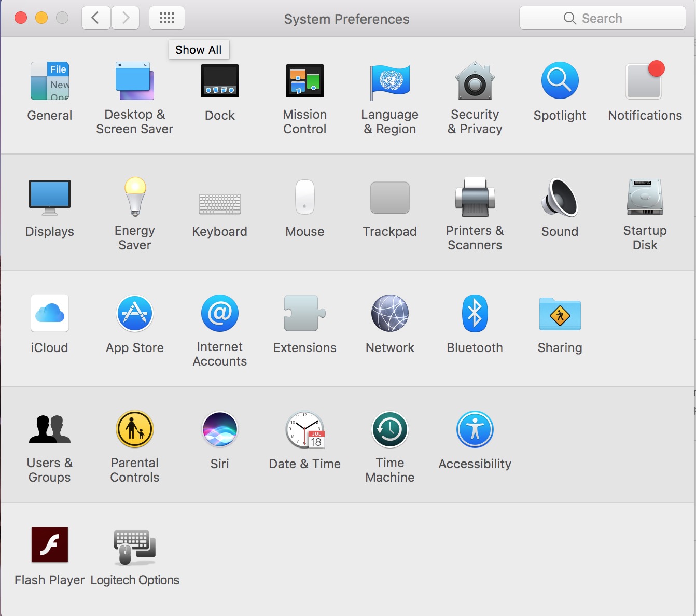This screenshot has height=616, width=696.
Task: Open the Sound preferences pane
Action: pos(560,198)
